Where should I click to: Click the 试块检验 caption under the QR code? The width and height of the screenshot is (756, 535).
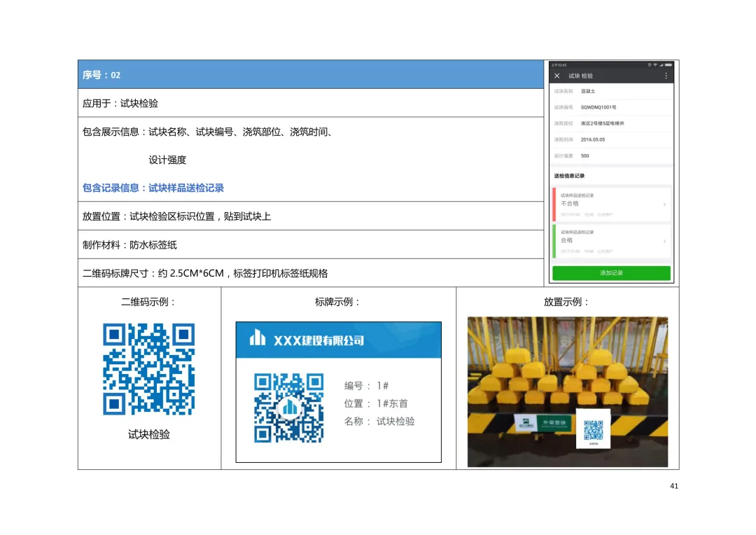click(x=148, y=434)
